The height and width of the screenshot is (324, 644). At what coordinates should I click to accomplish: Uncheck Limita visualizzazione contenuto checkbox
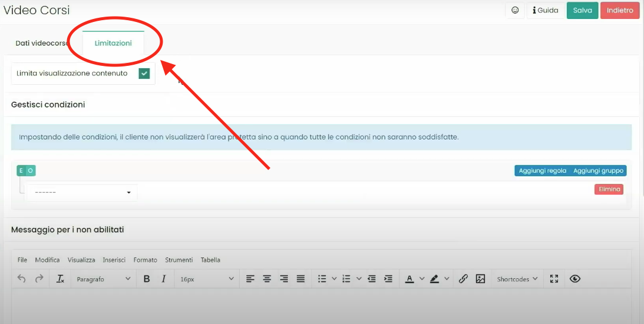click(x=144, y=74)
